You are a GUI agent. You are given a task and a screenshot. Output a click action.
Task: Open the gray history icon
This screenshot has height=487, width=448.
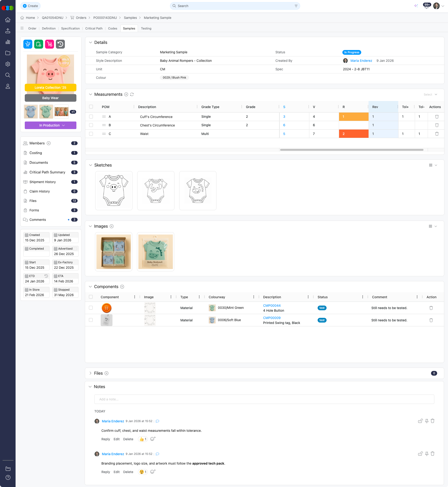60,44
